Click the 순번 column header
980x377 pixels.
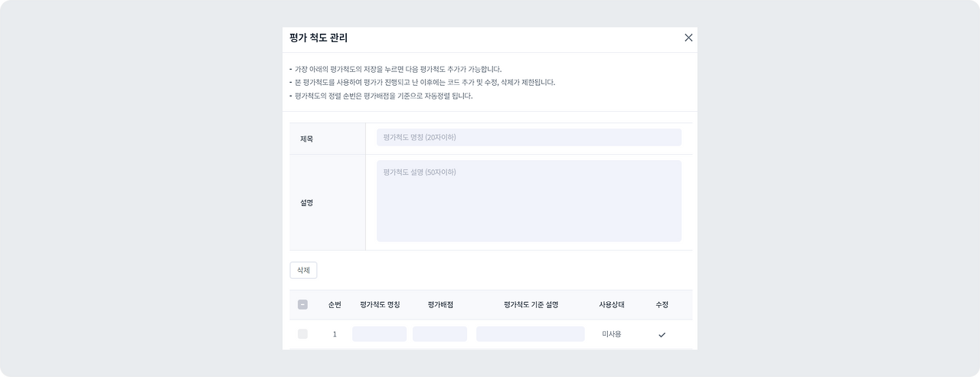335,304
